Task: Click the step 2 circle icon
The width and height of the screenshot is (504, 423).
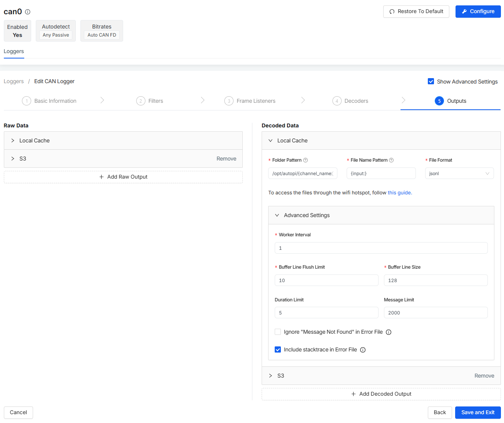Action: [141, 101]
